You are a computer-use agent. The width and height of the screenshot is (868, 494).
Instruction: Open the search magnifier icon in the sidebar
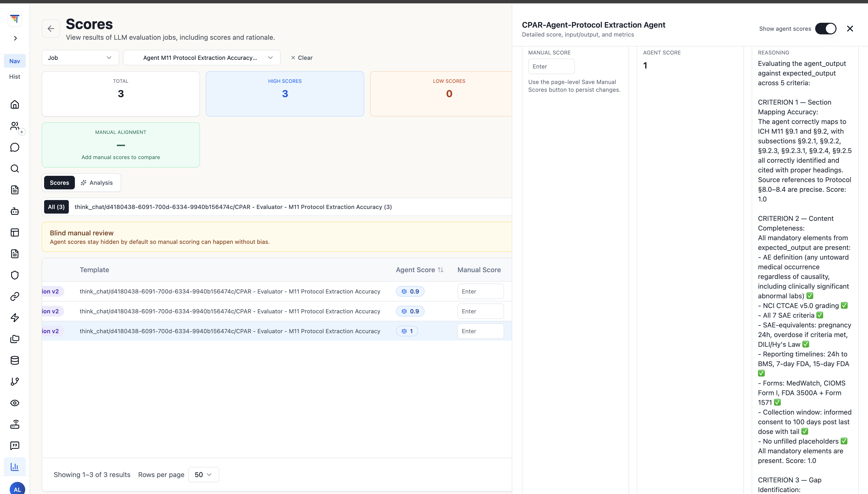tap(15, 169)
